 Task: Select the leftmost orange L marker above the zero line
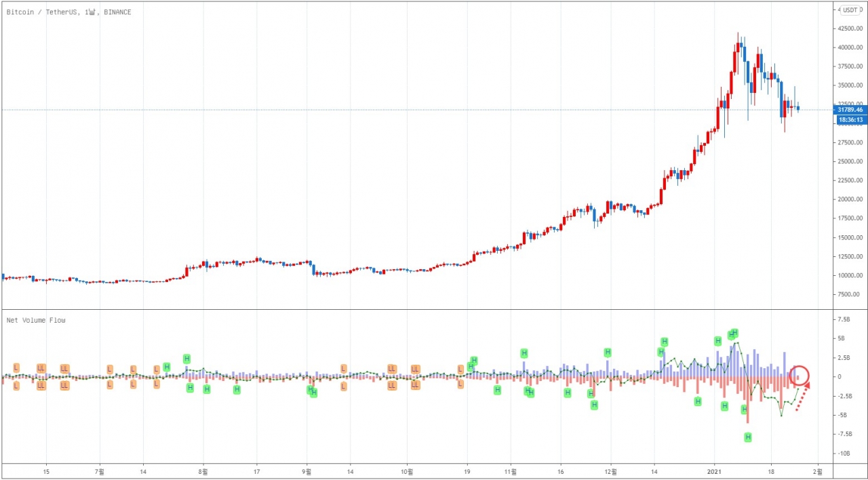(16, 367)
